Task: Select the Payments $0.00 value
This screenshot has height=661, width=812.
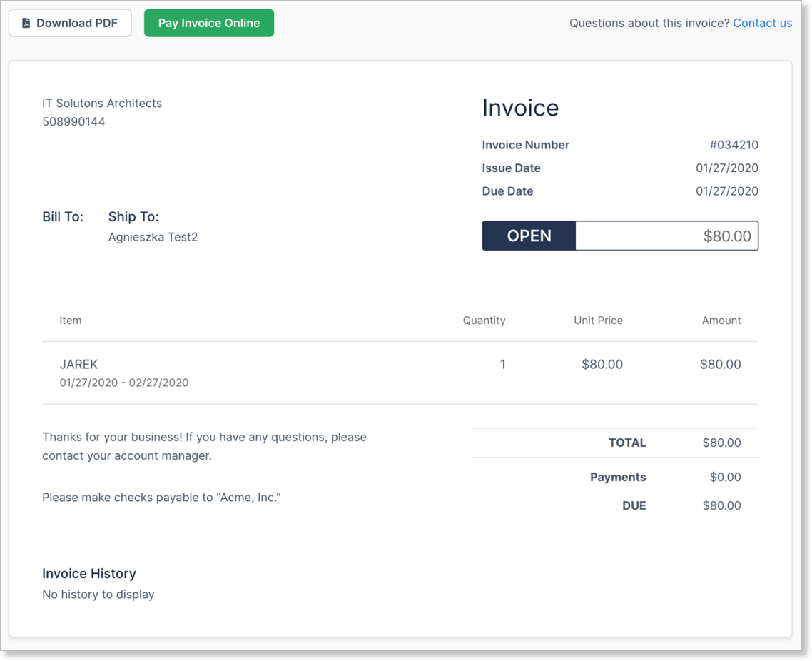Action: (x=725, y=477)
